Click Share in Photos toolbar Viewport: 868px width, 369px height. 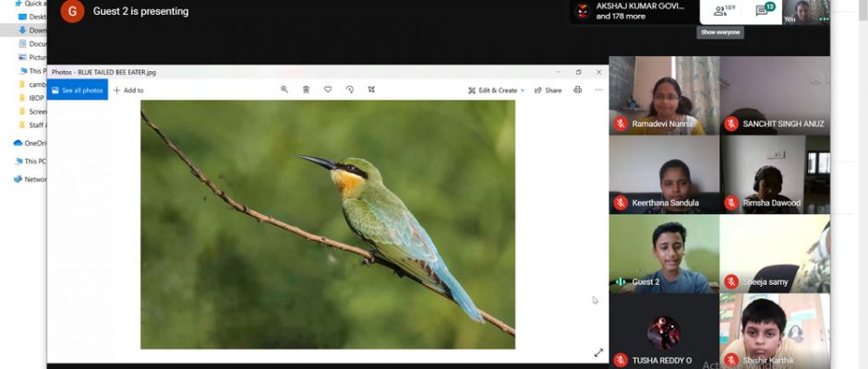click(548, 90)
